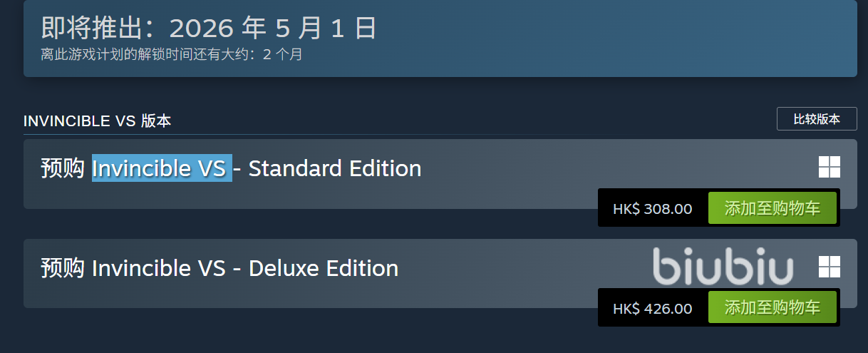The image size is (868, 353).
Task: Click the highlighted "Invincible VS" text
Action: (x=162, y=169)
